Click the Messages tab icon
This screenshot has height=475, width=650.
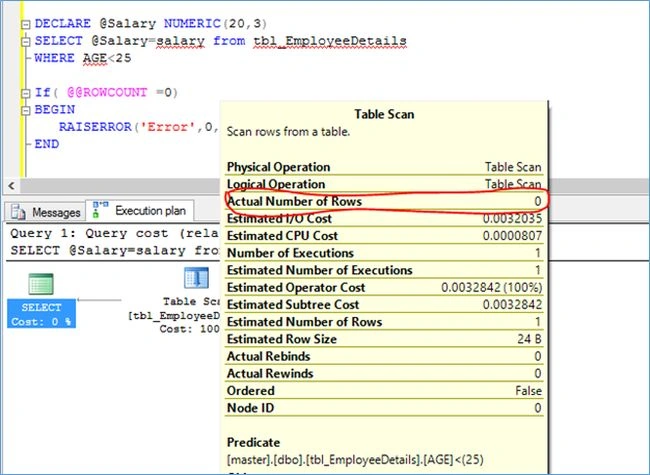(x=18, y=212)
